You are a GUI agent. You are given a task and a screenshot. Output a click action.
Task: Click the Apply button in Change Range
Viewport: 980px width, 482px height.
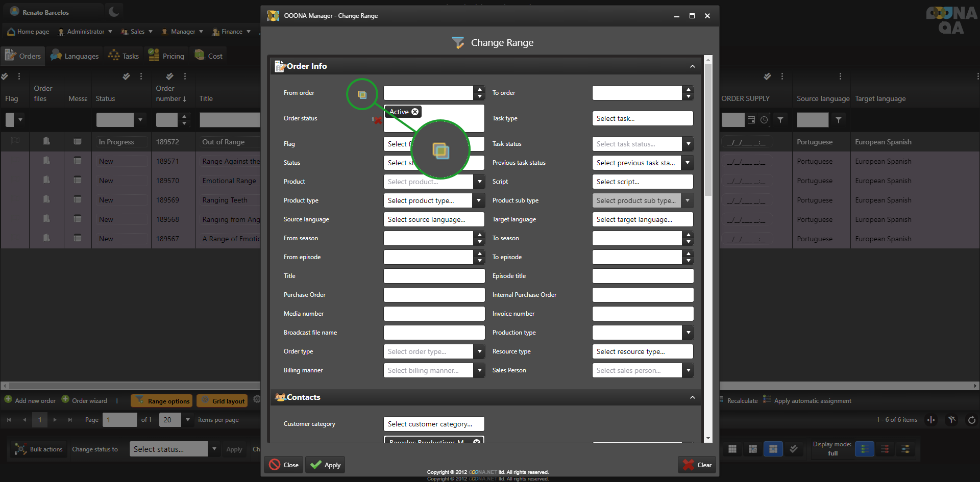pos(325,465)
